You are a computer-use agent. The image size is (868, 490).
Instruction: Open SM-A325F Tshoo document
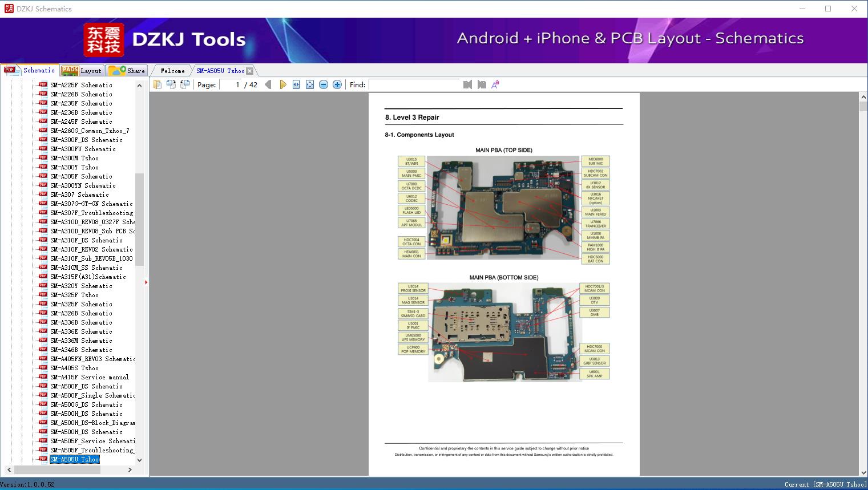pos(74,295)
